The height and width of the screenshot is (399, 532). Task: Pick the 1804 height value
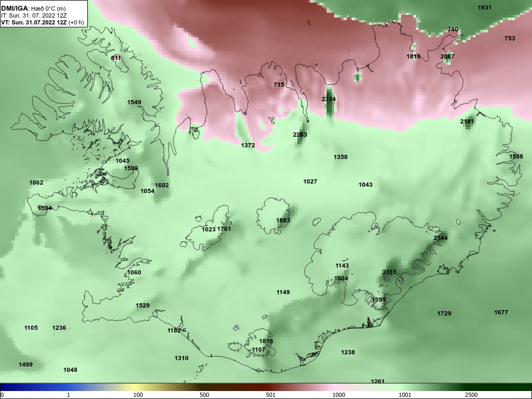coord(341,279)
